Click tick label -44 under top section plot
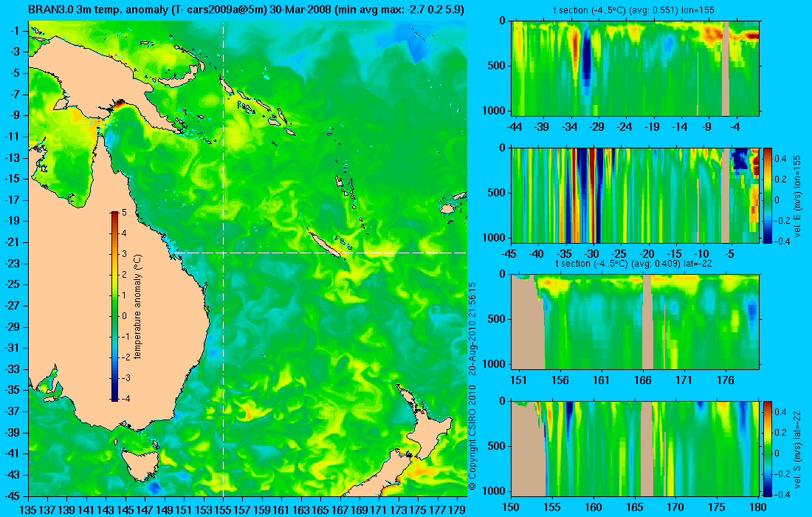 click(515, 127)
